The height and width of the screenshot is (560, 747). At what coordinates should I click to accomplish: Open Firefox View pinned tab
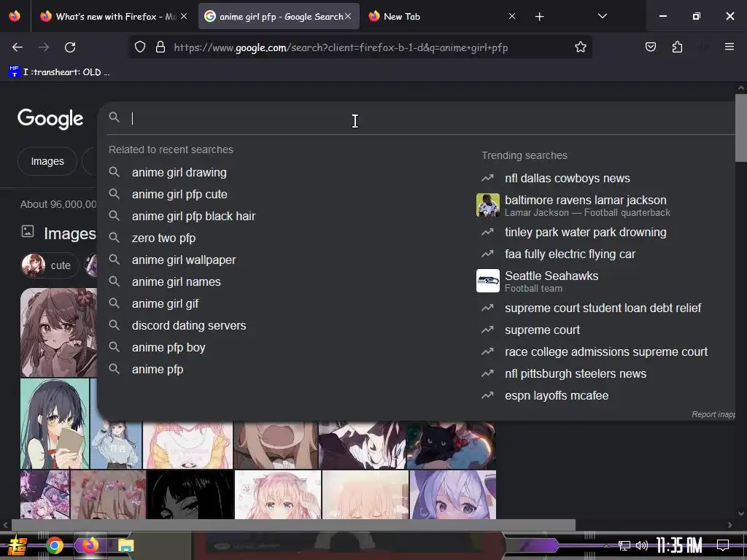[15, 16]
